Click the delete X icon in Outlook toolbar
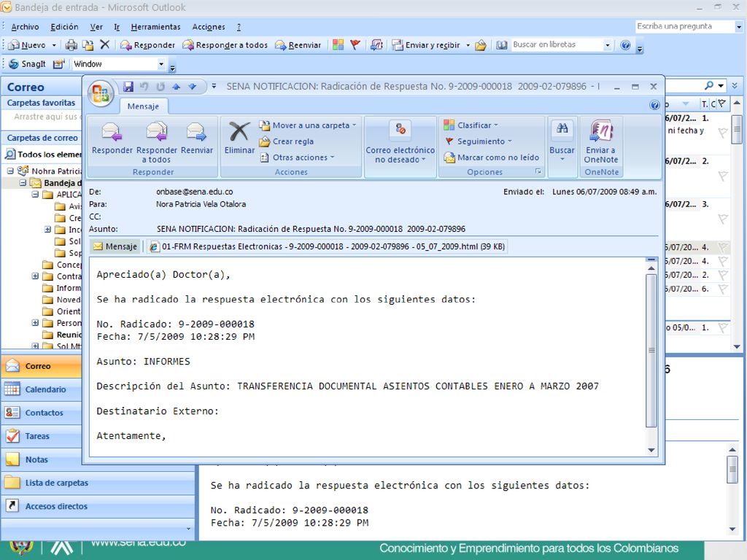Image resolution: width=747 pixels, height=560 pixels. [x=105, y=44]
